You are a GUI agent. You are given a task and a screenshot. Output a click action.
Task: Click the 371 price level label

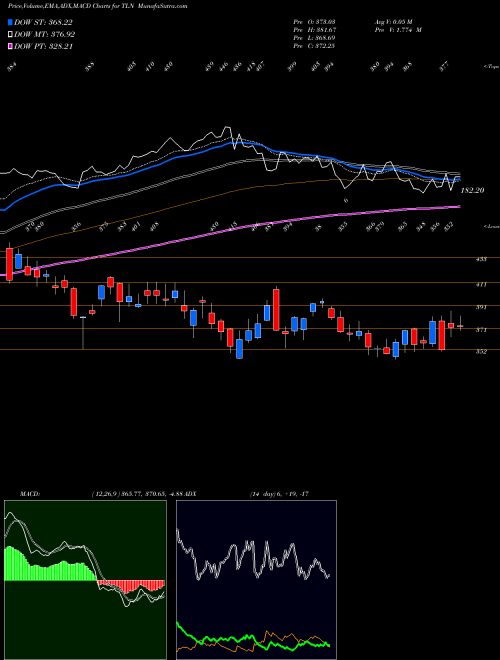point(481,330)
